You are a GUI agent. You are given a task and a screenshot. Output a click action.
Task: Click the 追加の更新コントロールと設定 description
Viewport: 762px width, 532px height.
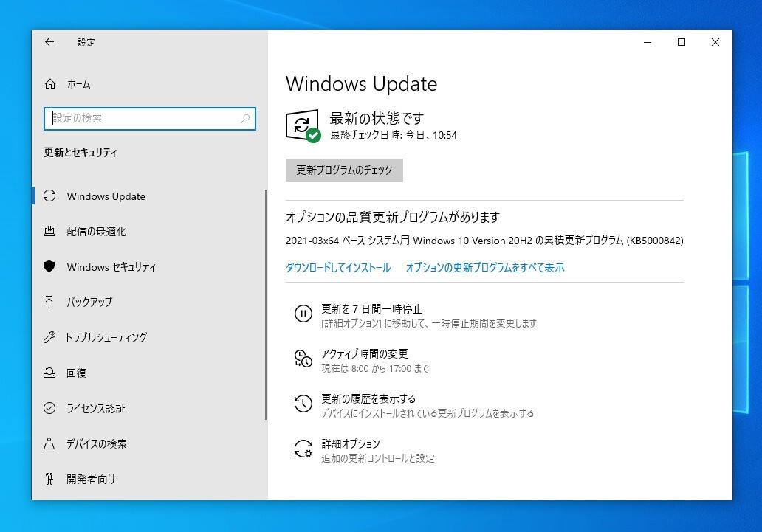[378, 458]
